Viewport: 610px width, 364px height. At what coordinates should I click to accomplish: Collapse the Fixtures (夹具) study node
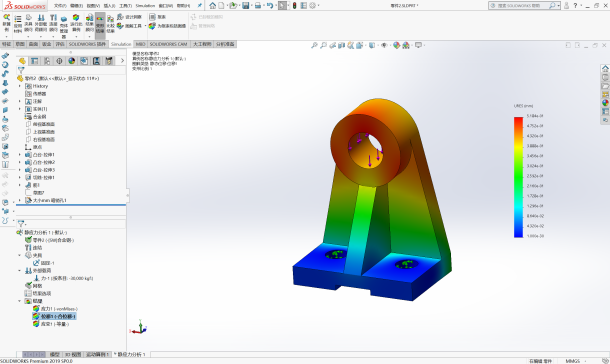(x=20, y=255)
